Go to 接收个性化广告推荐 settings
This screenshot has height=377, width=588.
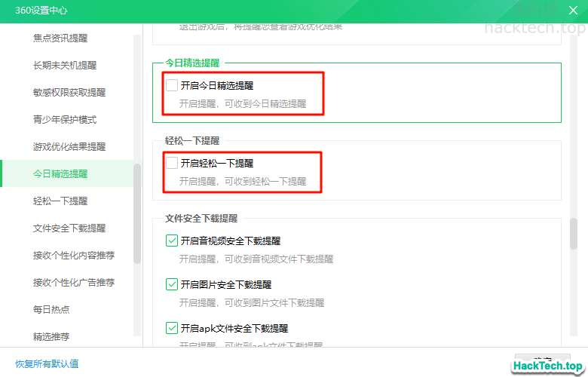[74, 283]
